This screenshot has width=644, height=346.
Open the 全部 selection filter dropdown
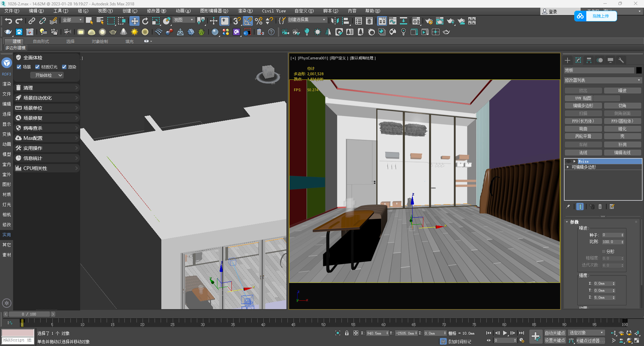click(x=72, y=20)
